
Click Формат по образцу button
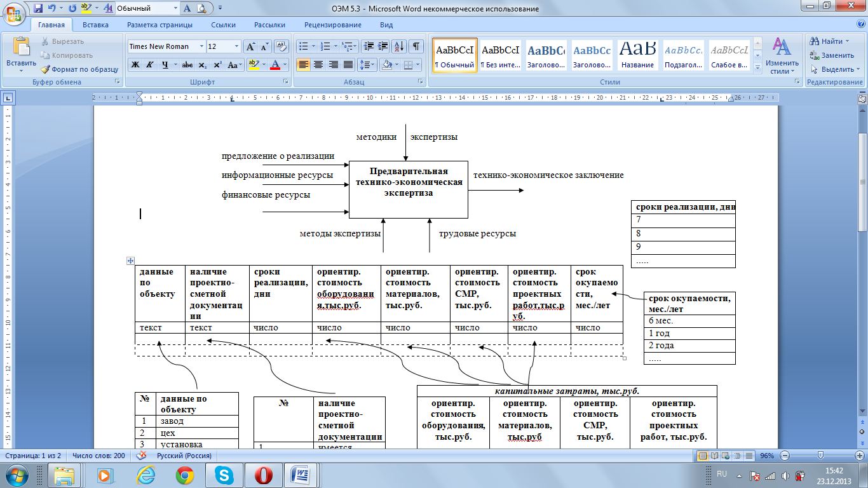pos(79,69)
